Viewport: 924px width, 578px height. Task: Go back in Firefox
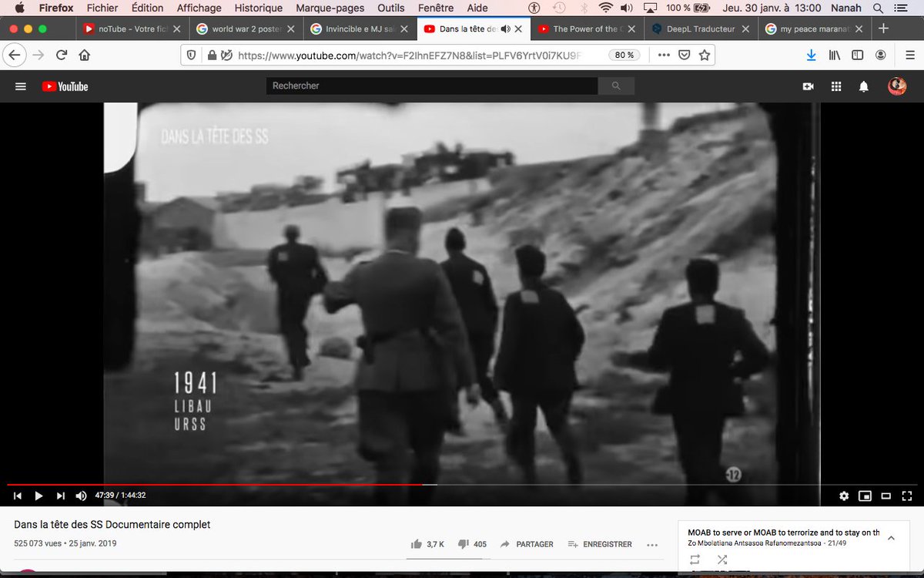point(15,55)
